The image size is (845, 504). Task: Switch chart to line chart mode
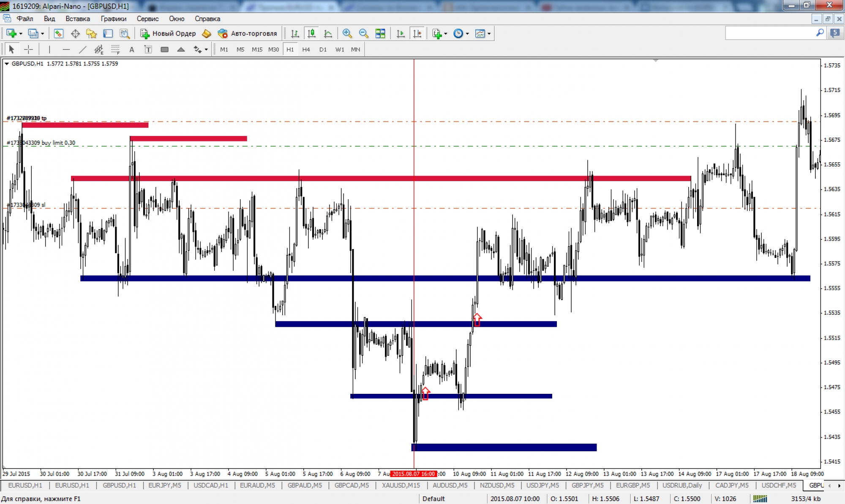[328, 33]
